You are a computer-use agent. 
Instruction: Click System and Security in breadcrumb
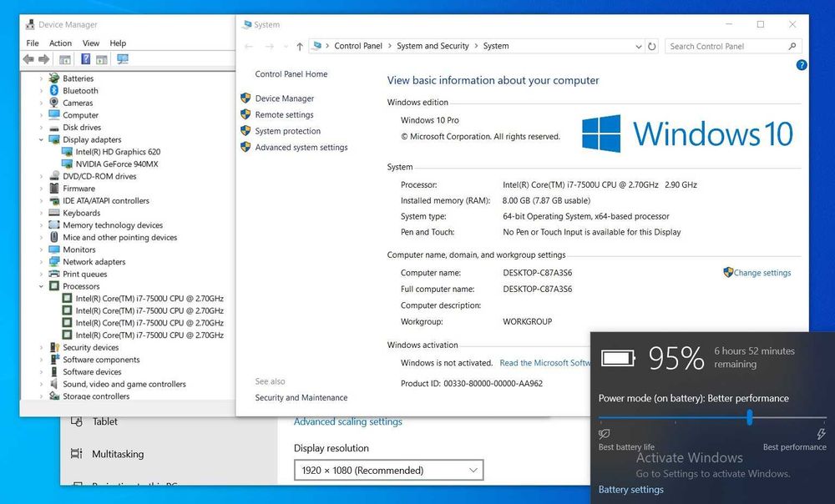(433, 46)
